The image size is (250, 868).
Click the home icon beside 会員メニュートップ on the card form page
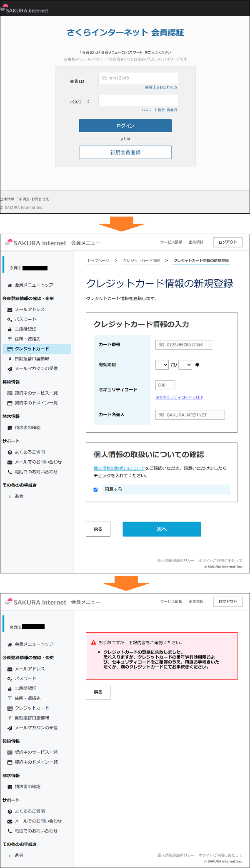tap(10, 285)
